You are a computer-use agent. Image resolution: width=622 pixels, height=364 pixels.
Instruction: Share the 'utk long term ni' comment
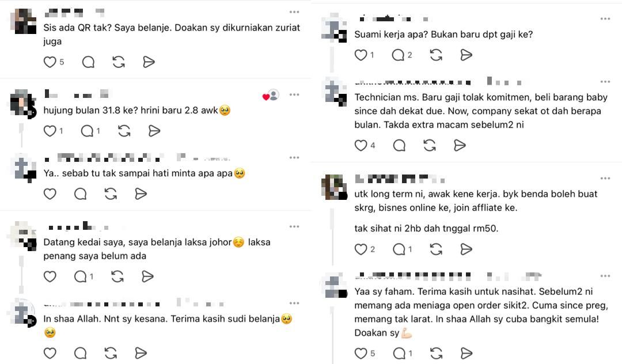coord(466,249)
